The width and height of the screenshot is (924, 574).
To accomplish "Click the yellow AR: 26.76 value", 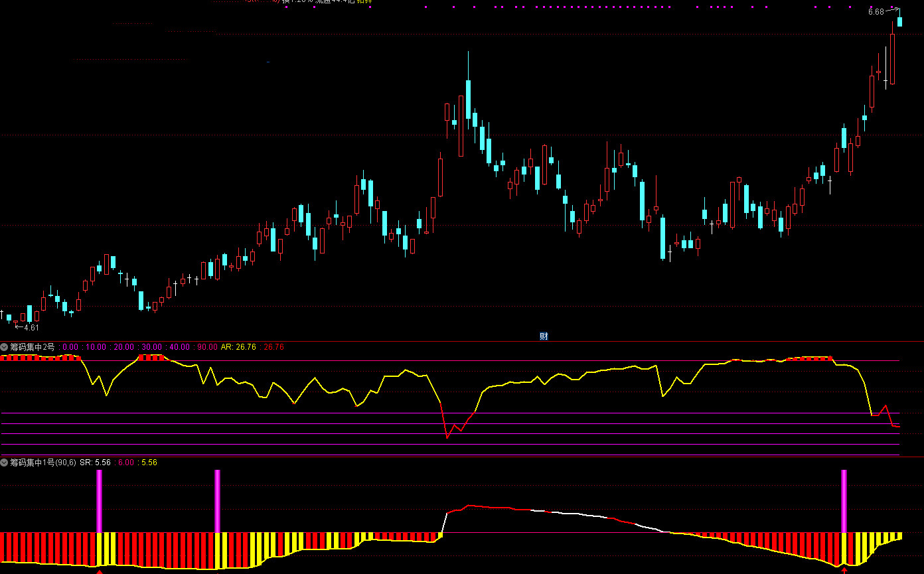I will pyautogui.click(x=236, y=347).
